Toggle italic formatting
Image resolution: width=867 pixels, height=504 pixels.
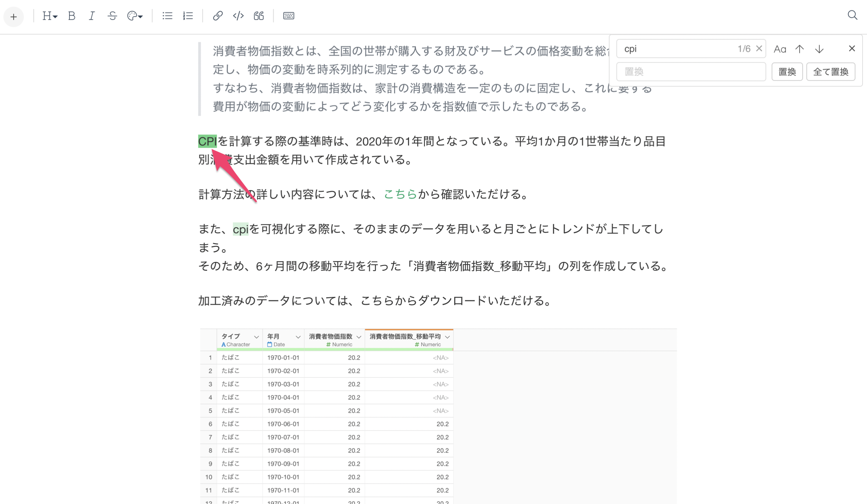[92, 16]
